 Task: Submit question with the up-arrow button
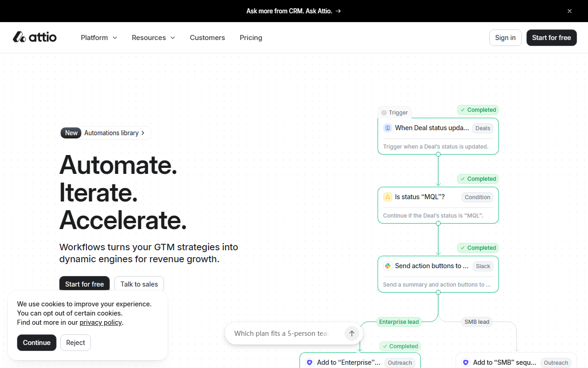pos(351,333)
